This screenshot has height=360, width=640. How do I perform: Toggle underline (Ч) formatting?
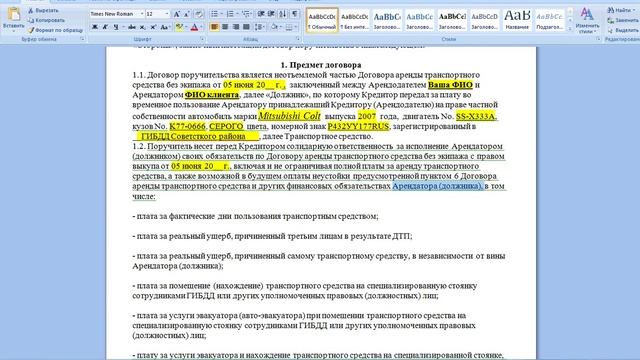[x=116, y=27]
